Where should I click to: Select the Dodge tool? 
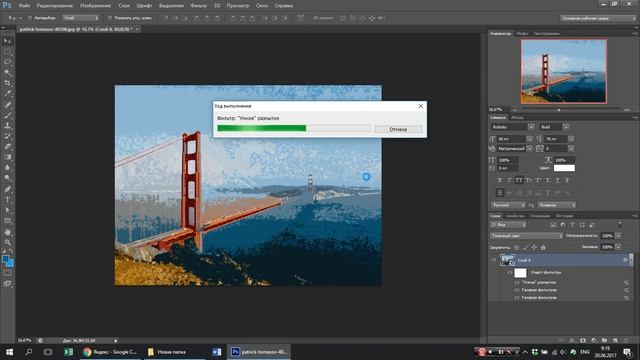pyautogui.click(x=7, y=178)
